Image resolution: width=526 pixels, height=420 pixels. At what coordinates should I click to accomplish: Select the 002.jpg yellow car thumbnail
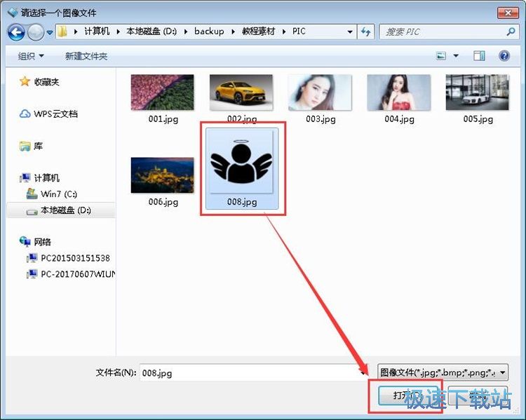click(241, 93)
